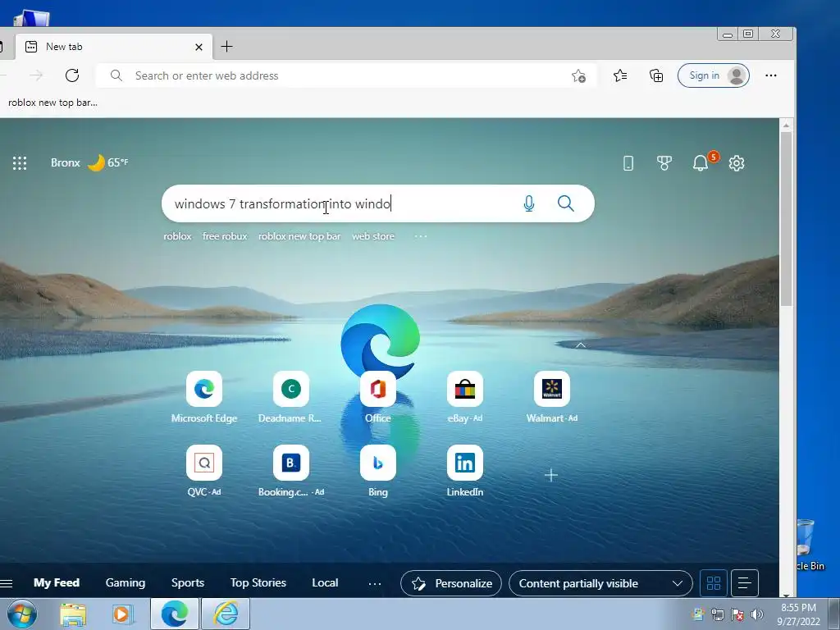Screen dimensions: 840x630
Task: Open LinkedIn quick link tile
Action: click(x=464, y=471)
